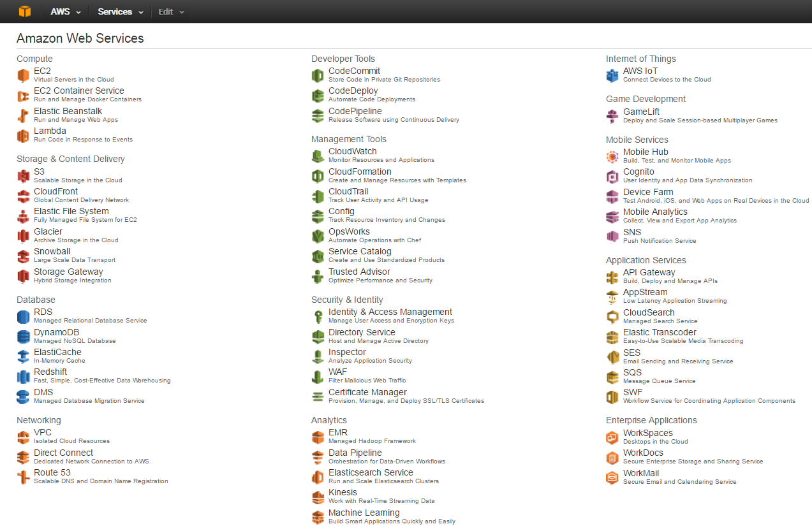Click the DynamoDB icon
The height and width of the screenshot is (531, 812).
tap(24, 337)
